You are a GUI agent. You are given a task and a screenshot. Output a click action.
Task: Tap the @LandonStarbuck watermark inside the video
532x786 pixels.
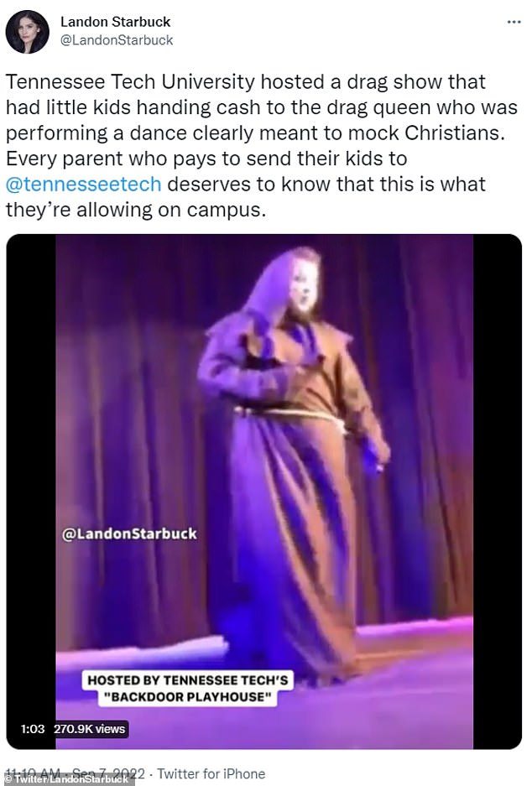pyautogui.click(x=129, y=534)
